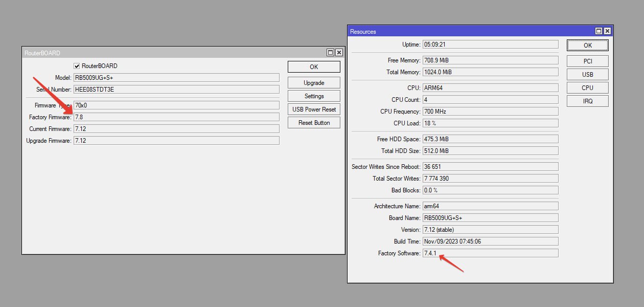This screenshot has width=644, height=307.
Task: Maximize the RouterBOARD window
Action: pyautogui.click(x=331, y=53)
